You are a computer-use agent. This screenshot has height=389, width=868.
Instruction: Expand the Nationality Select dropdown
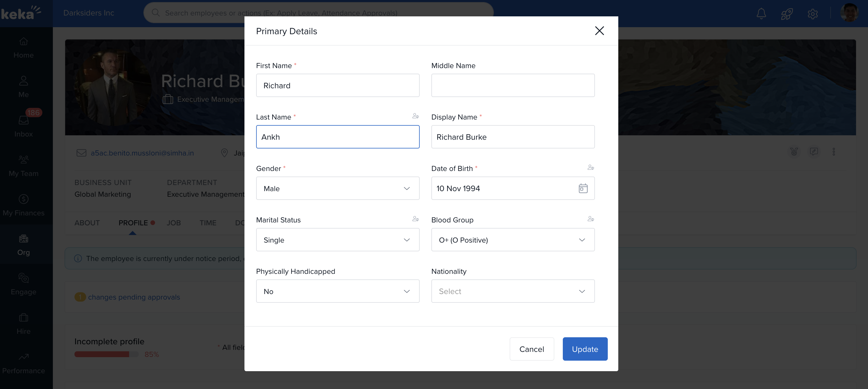(x=513, y=291)
